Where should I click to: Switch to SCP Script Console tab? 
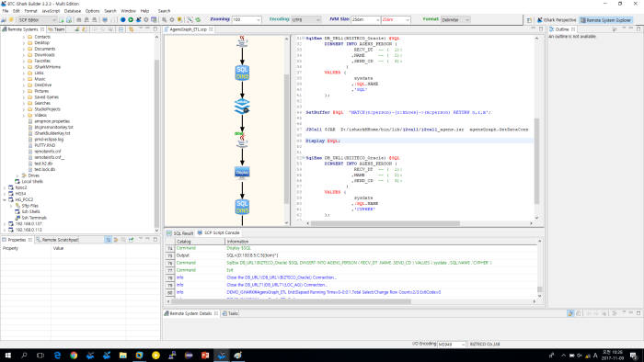pyautogui.click(x=218, y=232)
